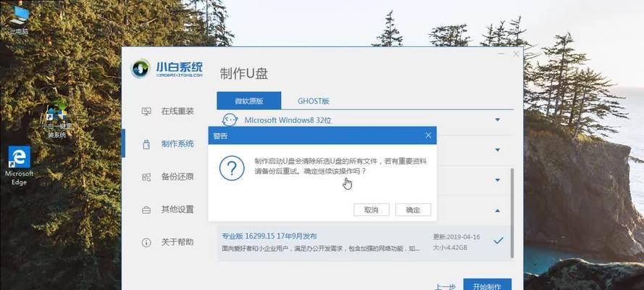Open 其他设置 in the sidebar

point(177,210)
